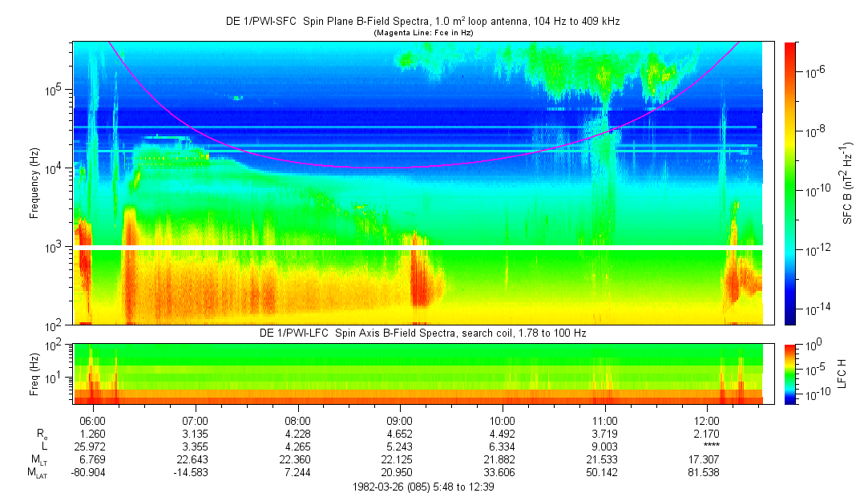
Task: Click the L value 25.972
Action: point(93,446)
